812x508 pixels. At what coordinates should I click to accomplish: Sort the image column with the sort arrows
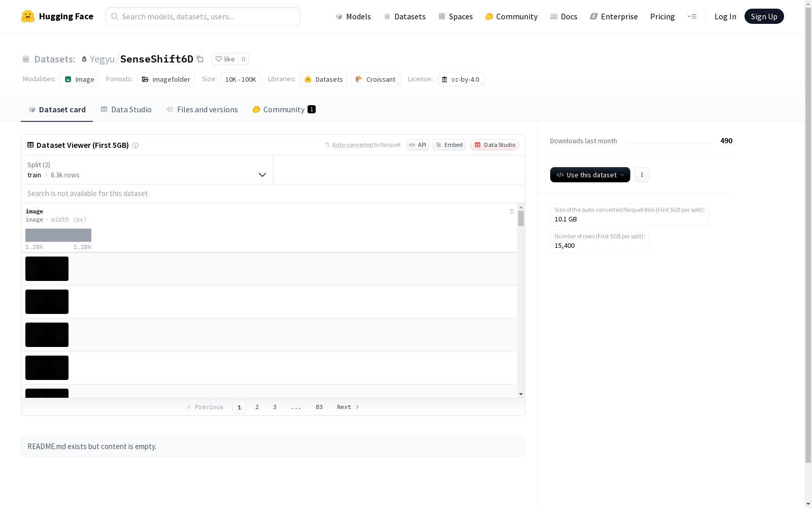512,211
